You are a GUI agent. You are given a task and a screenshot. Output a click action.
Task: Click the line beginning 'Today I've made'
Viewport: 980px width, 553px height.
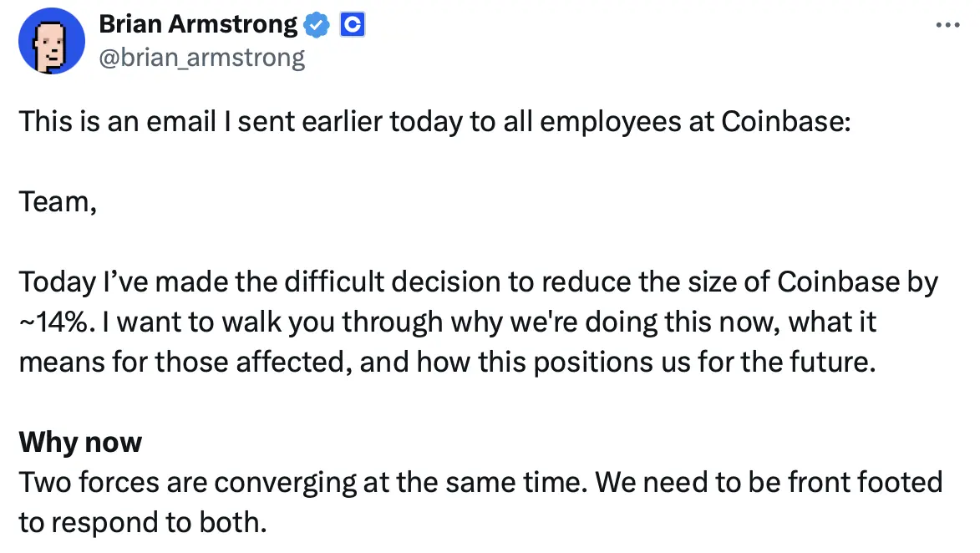tap(479, 282)
